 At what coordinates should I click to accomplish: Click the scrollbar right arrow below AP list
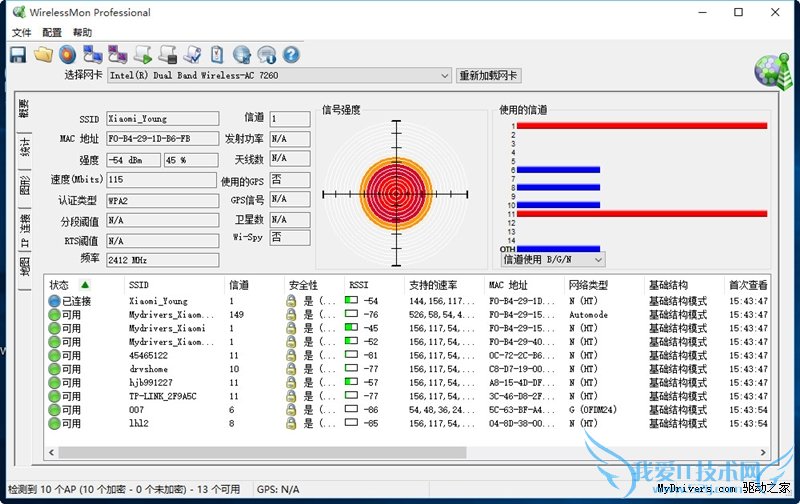pos(763,452)
